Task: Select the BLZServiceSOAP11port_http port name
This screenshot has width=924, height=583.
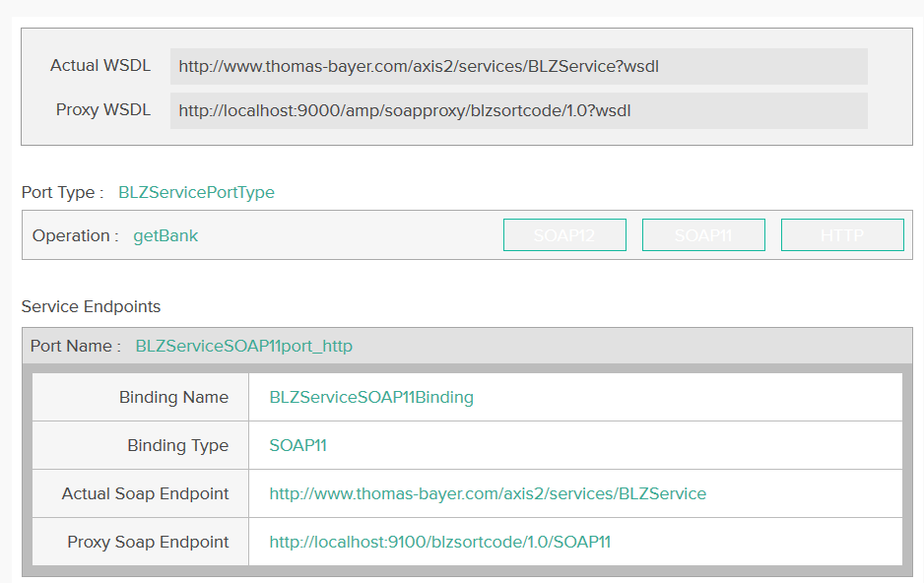Action: 243,347
